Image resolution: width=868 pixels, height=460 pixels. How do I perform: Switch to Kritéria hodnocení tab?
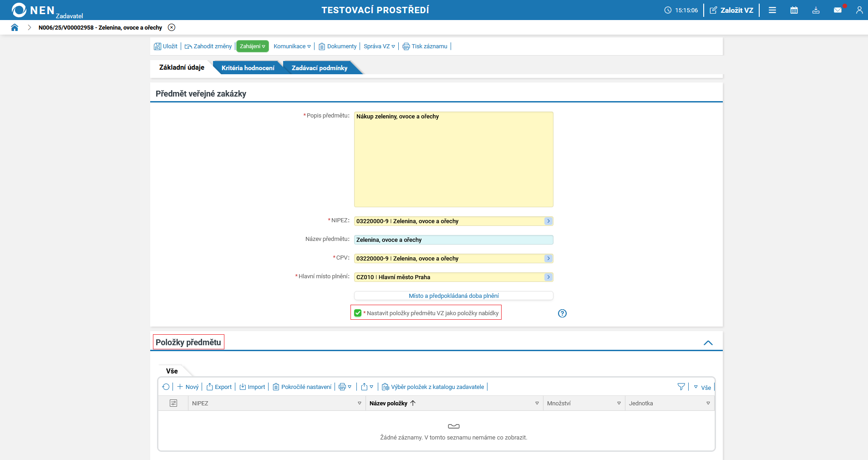(248, 68)
